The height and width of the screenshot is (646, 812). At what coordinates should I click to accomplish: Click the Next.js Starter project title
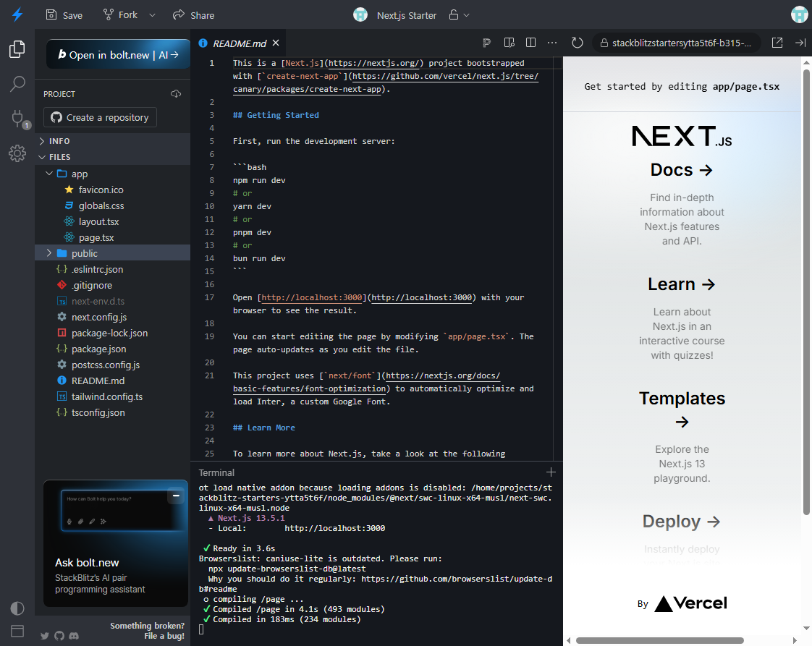pos(407,15)
